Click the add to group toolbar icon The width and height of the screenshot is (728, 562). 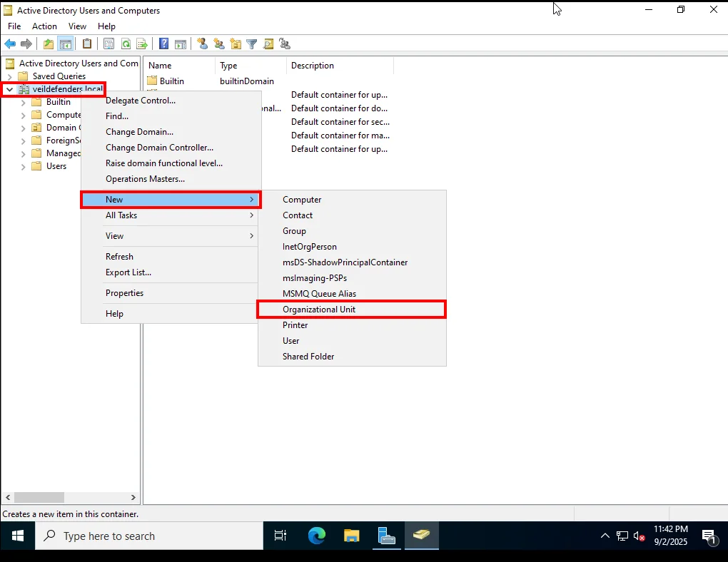click(285, 44)
